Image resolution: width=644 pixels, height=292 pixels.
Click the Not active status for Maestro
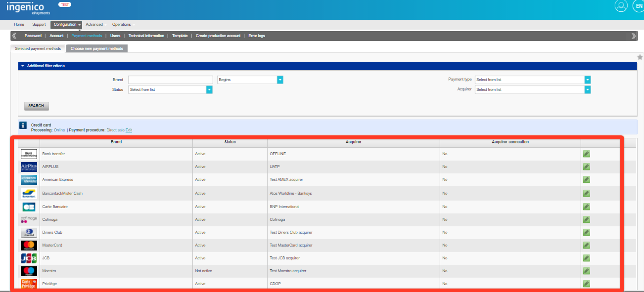[203, 271]
